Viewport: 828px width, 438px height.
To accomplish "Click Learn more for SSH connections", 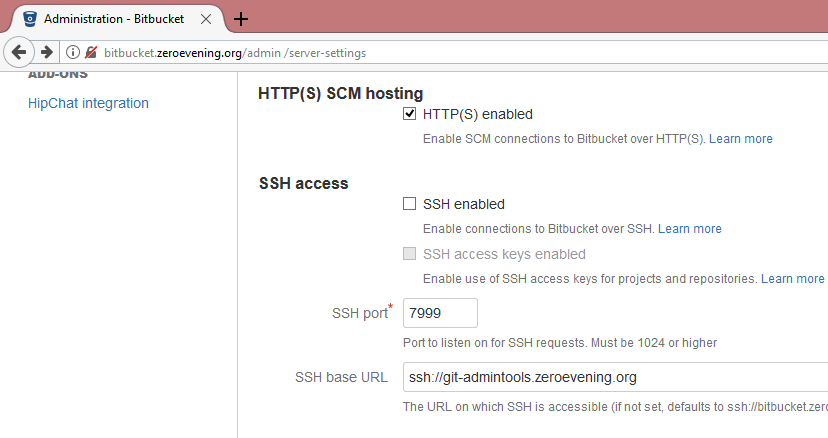I will [x=689, y=229].
